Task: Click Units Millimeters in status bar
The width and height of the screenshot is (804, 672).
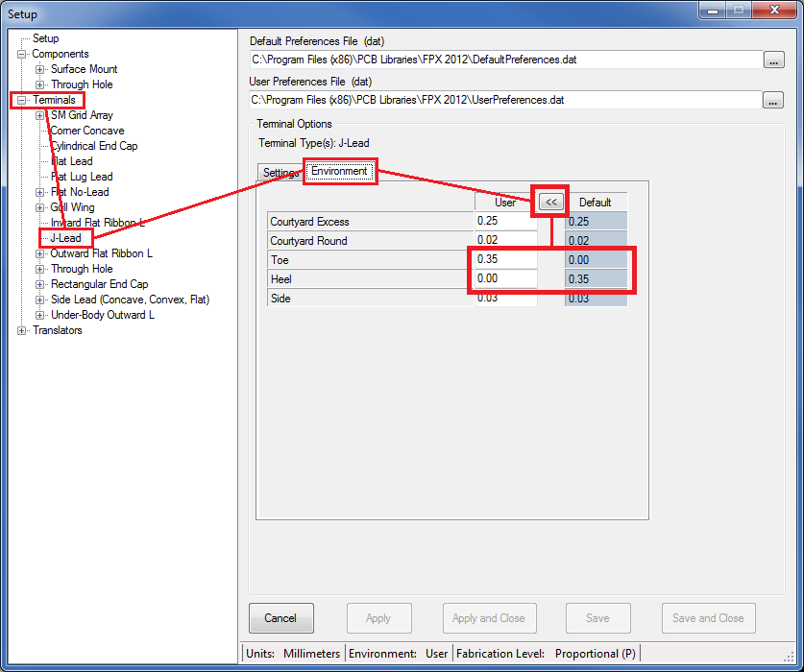Action: tap(293, 654)
